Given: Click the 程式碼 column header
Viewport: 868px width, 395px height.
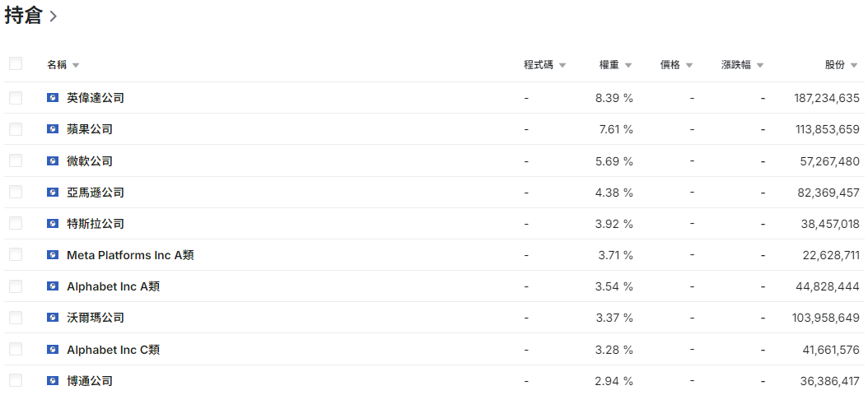Looking at the screenshot, I should pos(539,65).
